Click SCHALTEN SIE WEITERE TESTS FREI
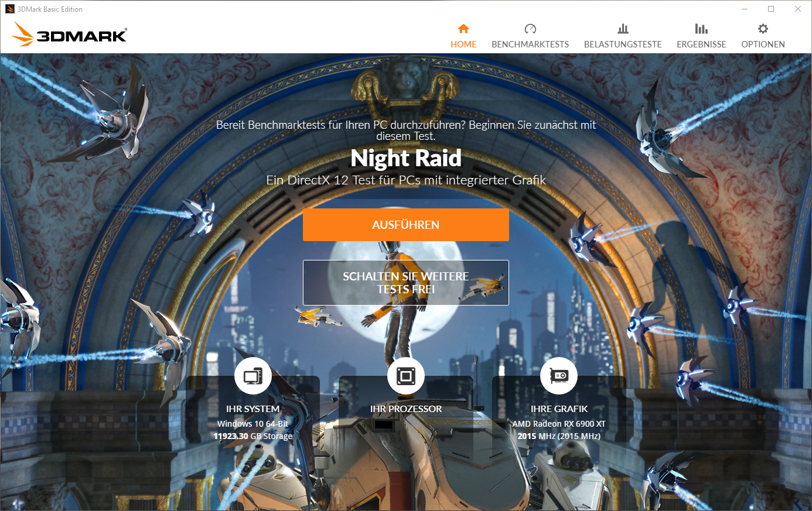 pos(406,283)
